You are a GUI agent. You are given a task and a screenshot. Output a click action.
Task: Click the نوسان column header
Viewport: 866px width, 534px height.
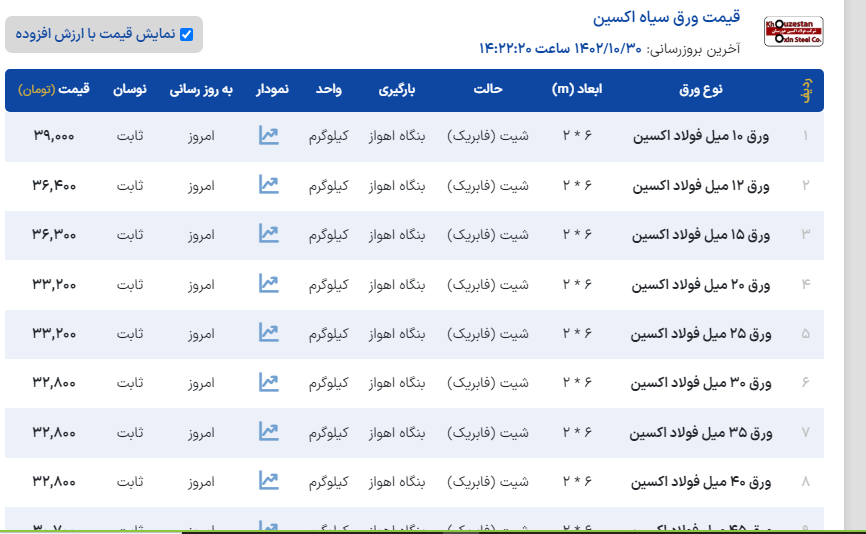pos(129,90)
